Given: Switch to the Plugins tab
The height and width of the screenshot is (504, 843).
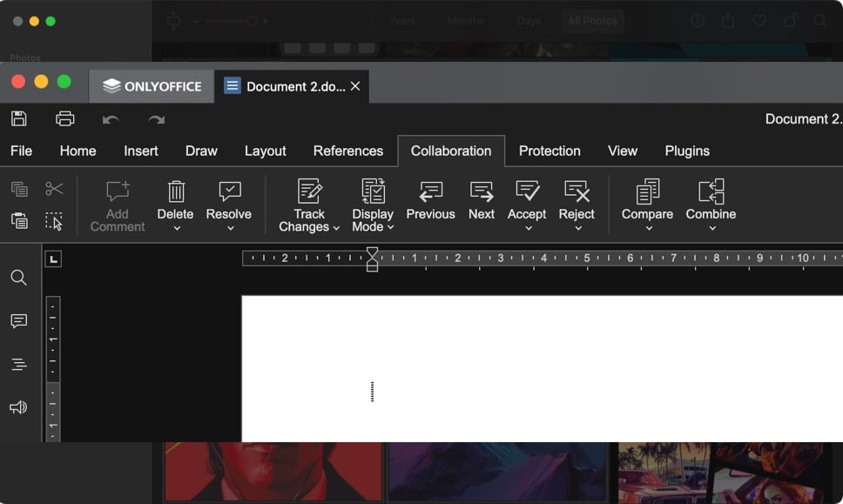Looking at the screenshot, I should click(687, 151).
